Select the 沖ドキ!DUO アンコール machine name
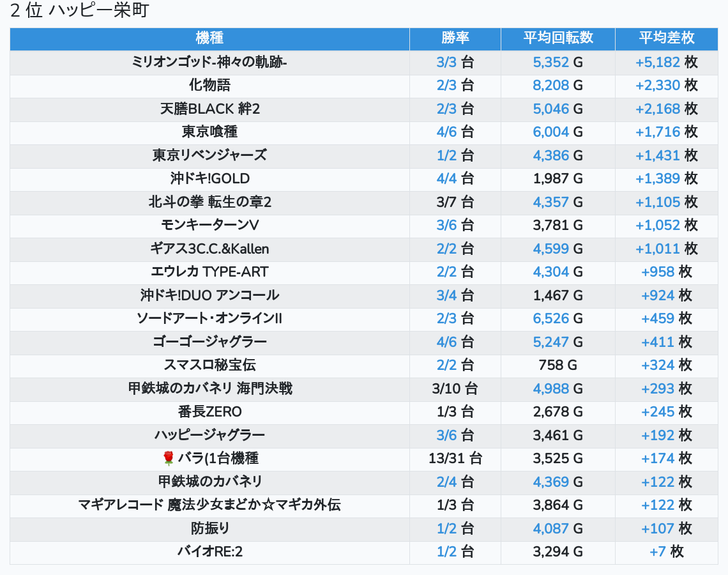The width and height of the screenshot is (728, 575). (209, 295)
